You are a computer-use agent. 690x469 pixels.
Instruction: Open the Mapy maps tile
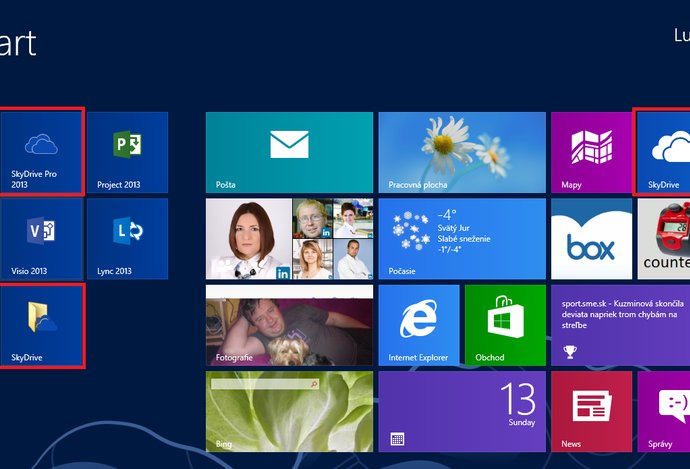coord(591,152)
